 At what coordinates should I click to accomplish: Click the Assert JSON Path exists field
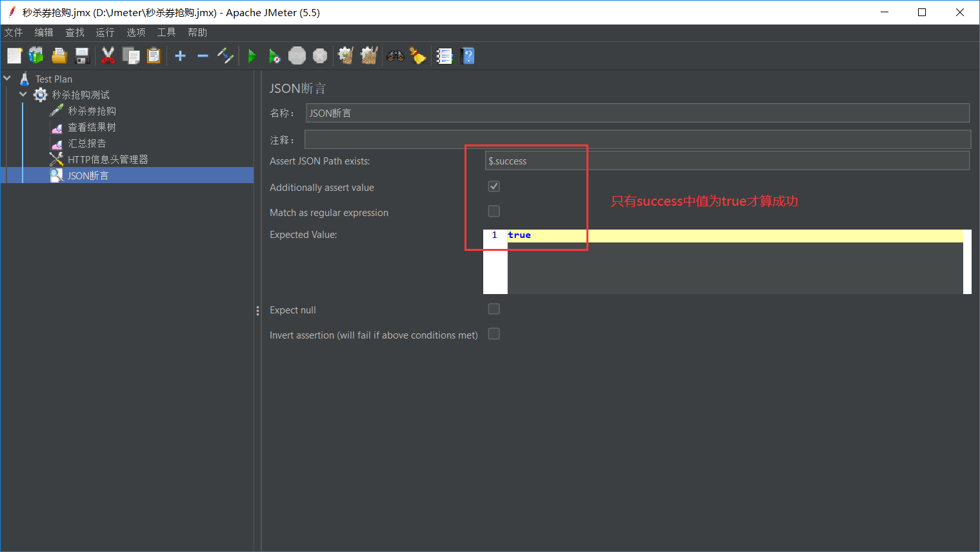(726, 161)
